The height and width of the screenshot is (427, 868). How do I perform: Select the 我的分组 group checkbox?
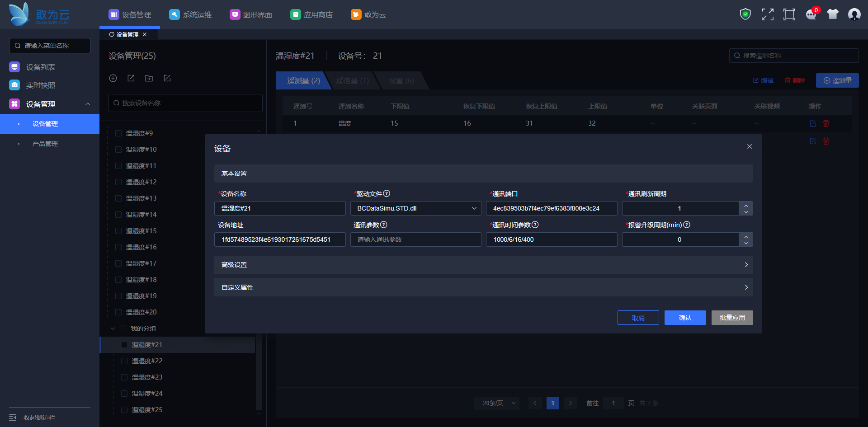coord(123,328)
